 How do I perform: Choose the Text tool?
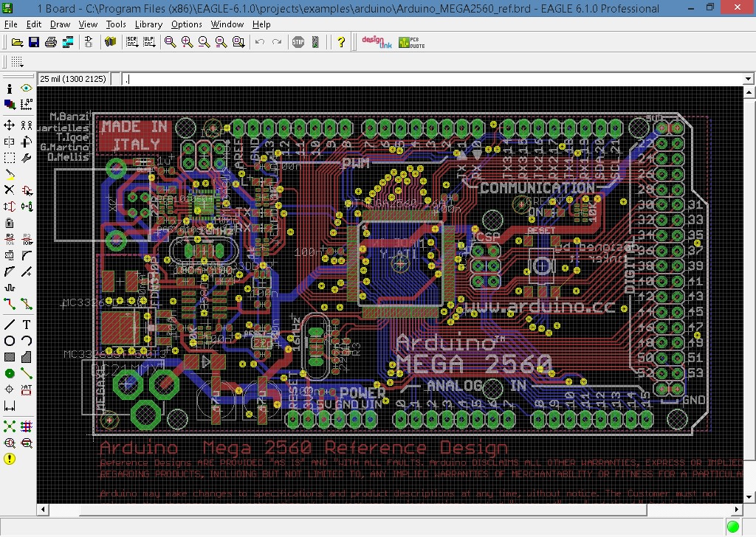tap(27, 324)
